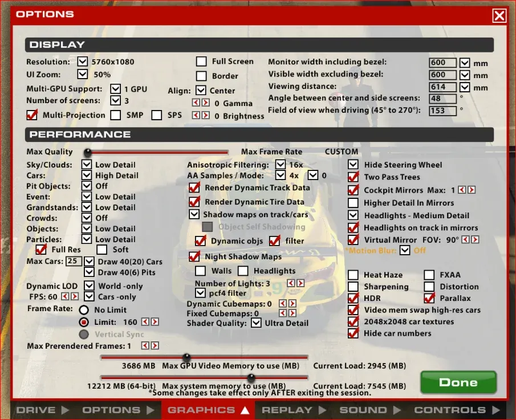516x420 pixels.
Task: Edit the Monitor width including bezel field
Action: pyautogui.click(x=442, y=63)
